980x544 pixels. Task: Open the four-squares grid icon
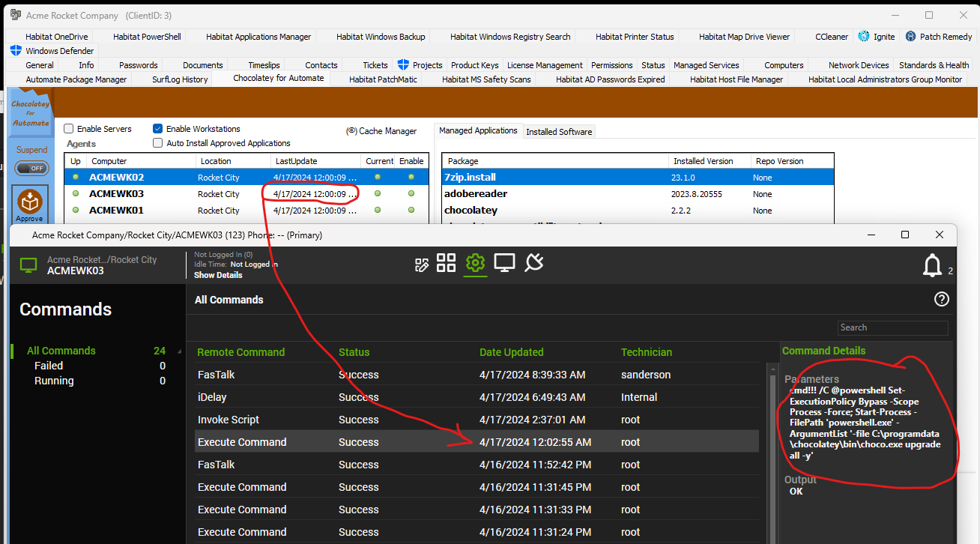[447, 262]
